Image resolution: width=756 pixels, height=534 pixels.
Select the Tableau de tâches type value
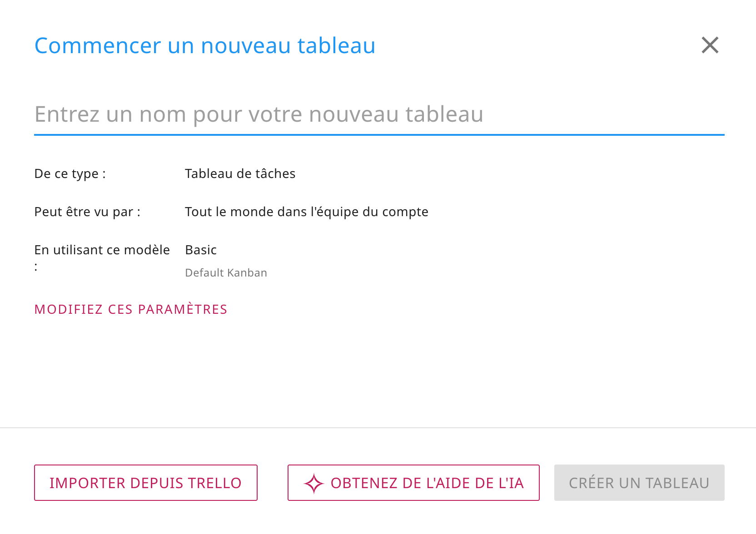[240, 173]
